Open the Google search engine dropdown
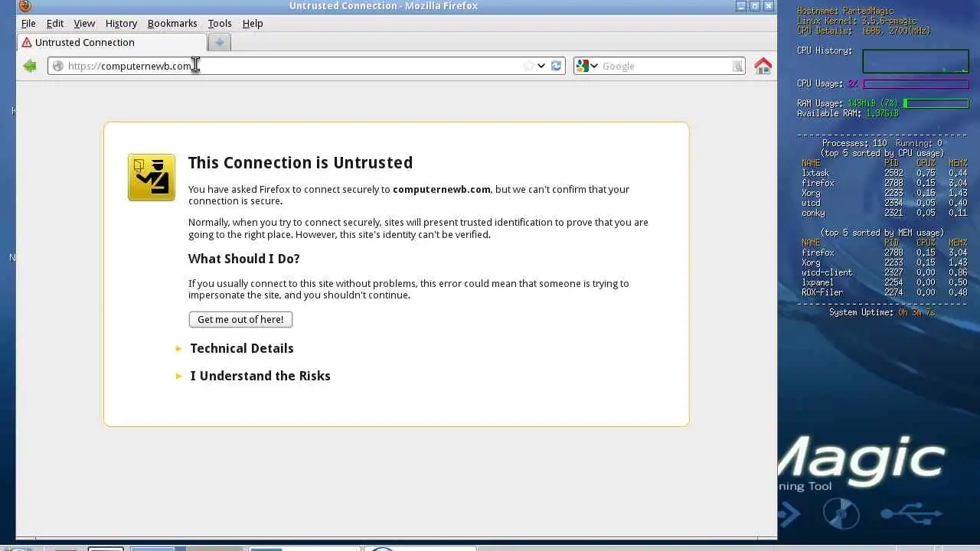The width and height of the screenshot is (980, 551). (586, 66)
